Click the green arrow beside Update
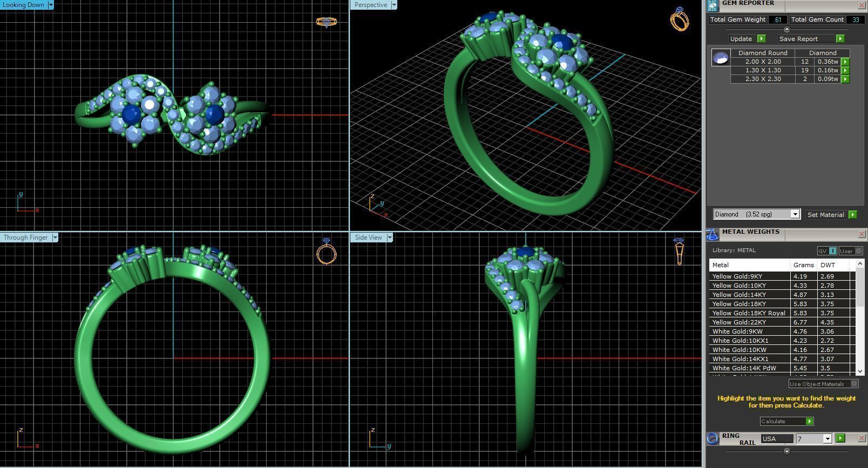This screenshot has height=468, width=868. tap(761, 39)
